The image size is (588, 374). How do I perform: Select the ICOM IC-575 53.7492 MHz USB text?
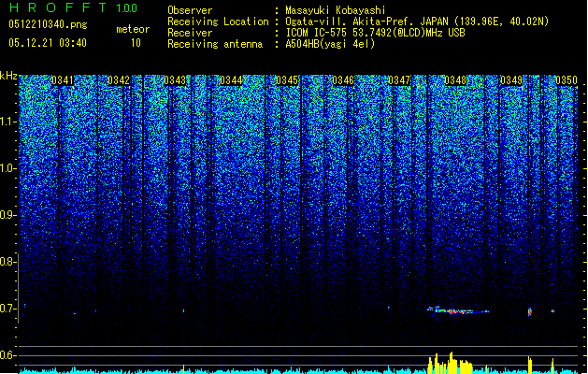click(x=376, y=33)
